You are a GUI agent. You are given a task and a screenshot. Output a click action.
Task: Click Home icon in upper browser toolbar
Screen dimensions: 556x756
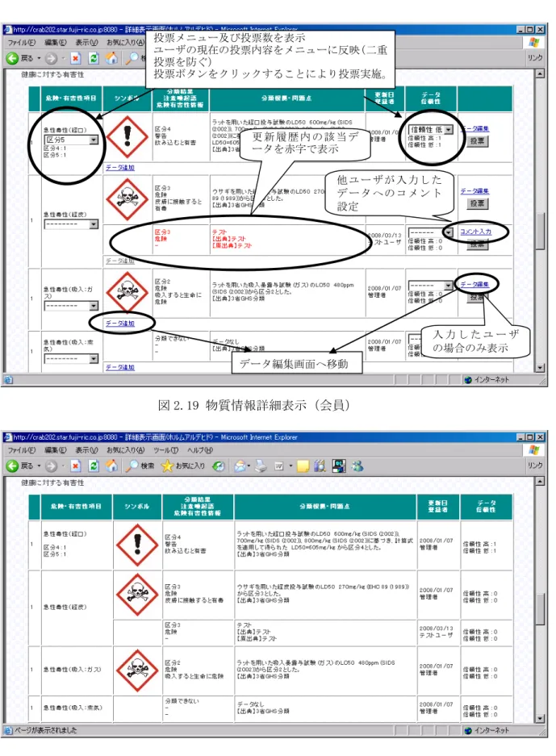click(x=111, y=58)
